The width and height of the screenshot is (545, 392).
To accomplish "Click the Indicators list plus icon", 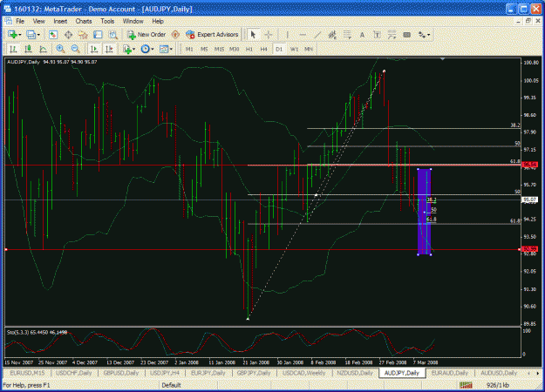I will (126, 49).
